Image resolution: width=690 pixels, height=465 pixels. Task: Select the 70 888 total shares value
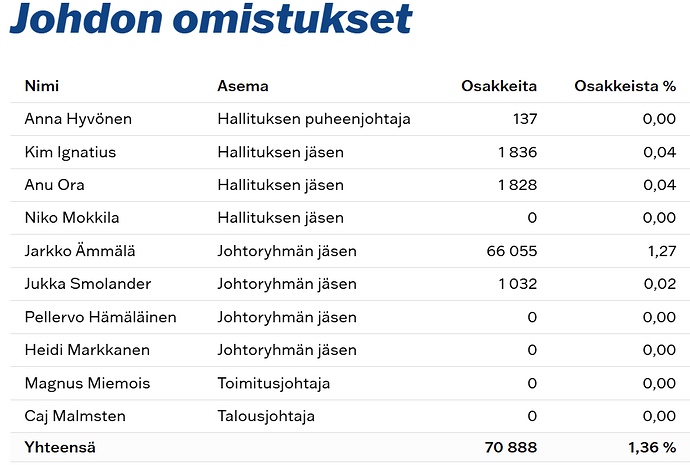511,447
